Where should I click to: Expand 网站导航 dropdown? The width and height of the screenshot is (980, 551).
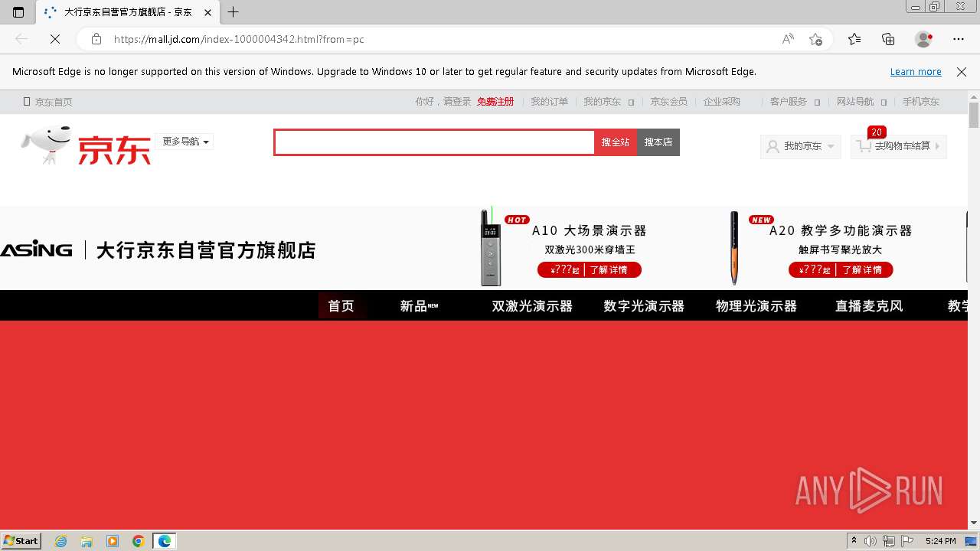tap(861, 102)
